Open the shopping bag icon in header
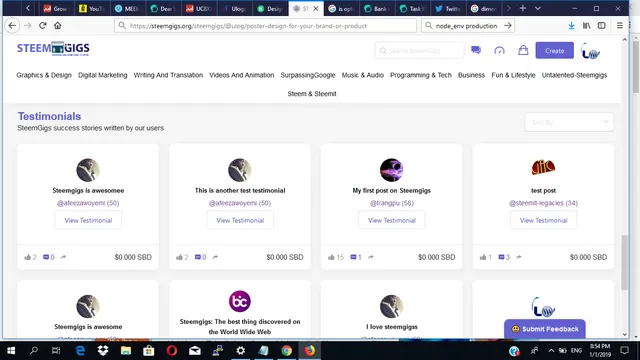This screenshot has height=360, width=640. point(523,50)
